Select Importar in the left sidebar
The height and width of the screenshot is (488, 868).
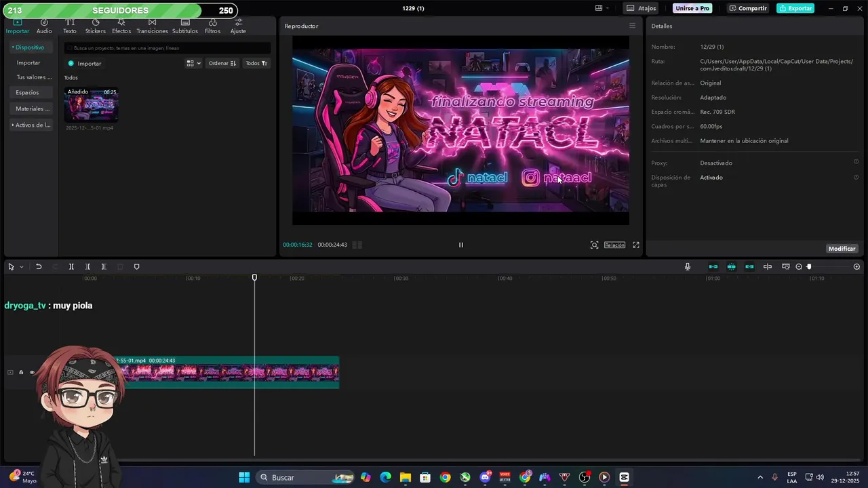(28, 62)
